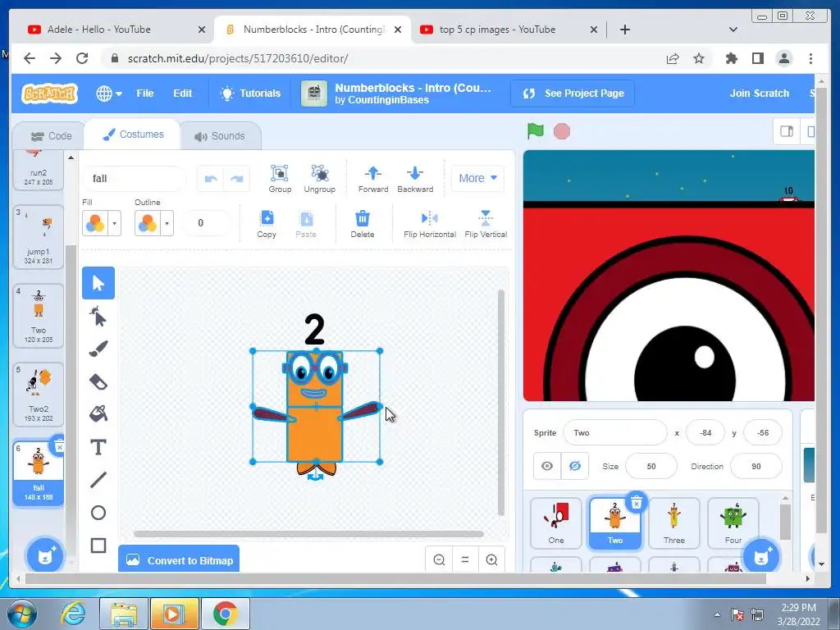Click the costume name field fall
840x630 pixels.
134,179
